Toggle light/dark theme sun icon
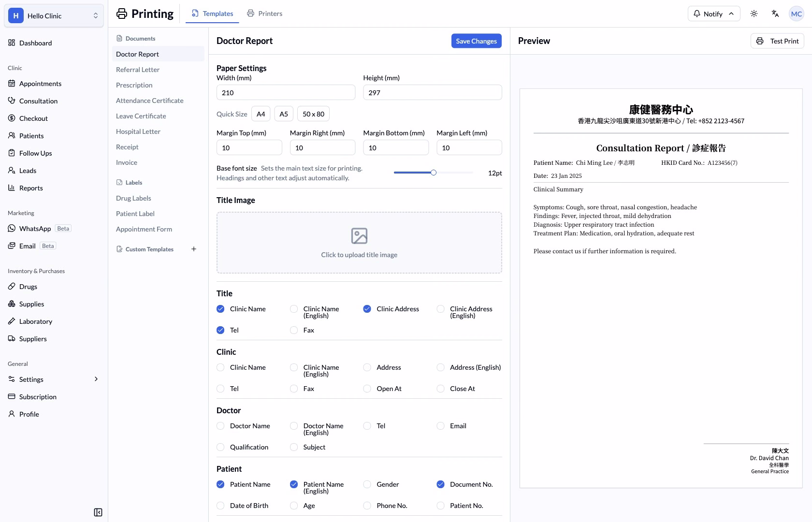 point(754,14)
